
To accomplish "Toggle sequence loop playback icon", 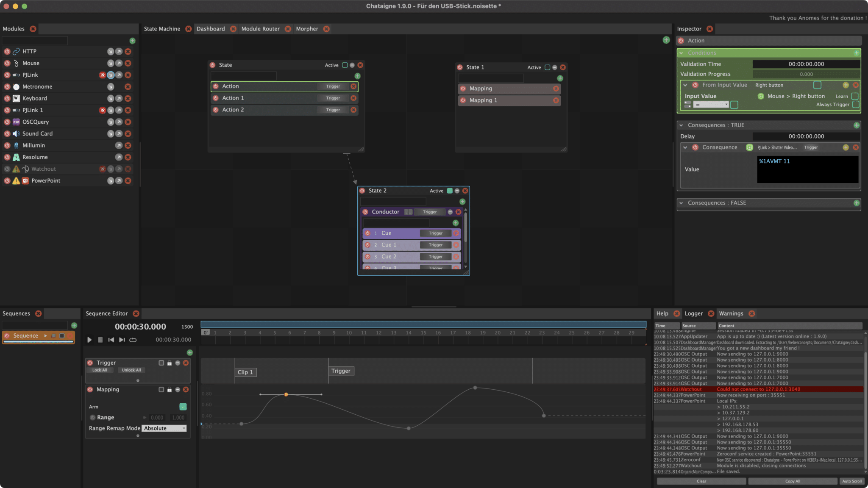I will point(133,340).
